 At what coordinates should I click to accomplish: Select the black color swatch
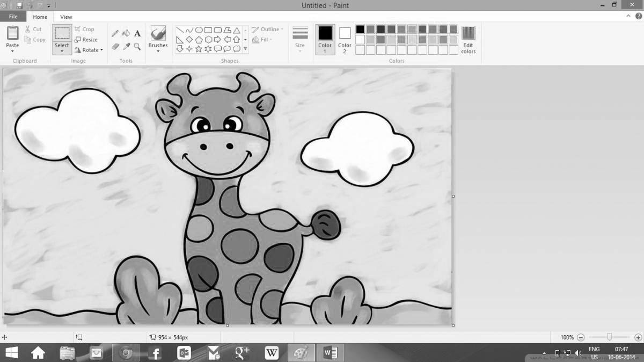(360, 28)
